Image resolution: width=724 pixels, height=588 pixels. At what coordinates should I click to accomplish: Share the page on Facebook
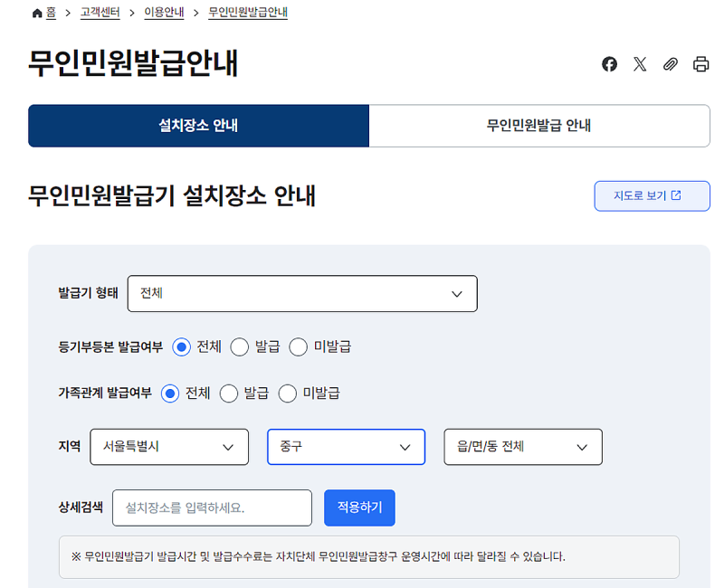609,64
